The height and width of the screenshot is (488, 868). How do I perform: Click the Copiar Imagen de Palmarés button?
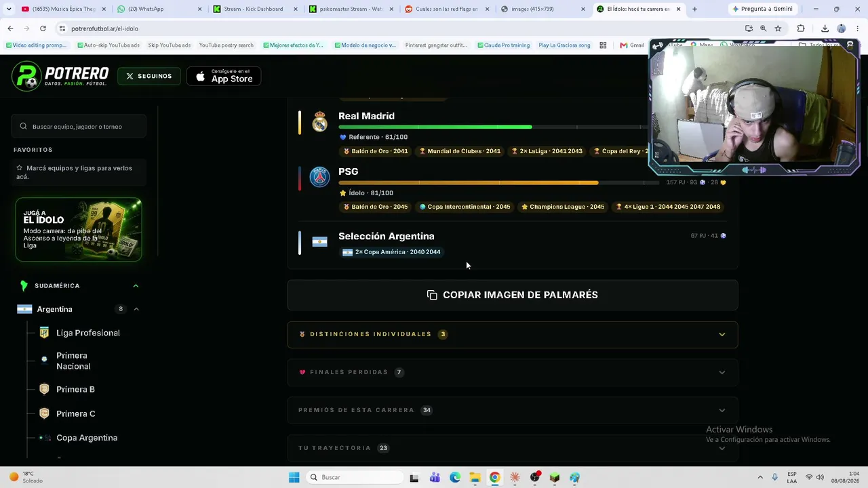513,295
